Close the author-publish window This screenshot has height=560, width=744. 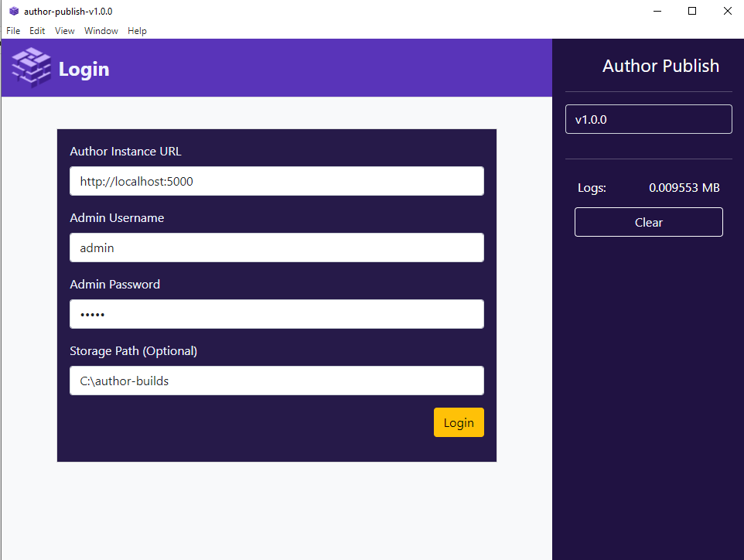pyautogui.click(x=727, y=11)
